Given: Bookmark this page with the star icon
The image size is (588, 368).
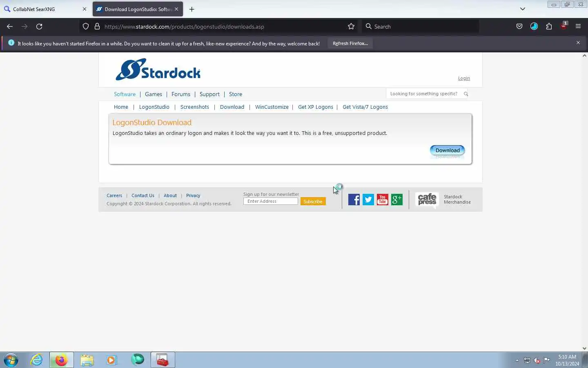Looking at the screenshot, I should pyautogui.click(x=351, y=27).
